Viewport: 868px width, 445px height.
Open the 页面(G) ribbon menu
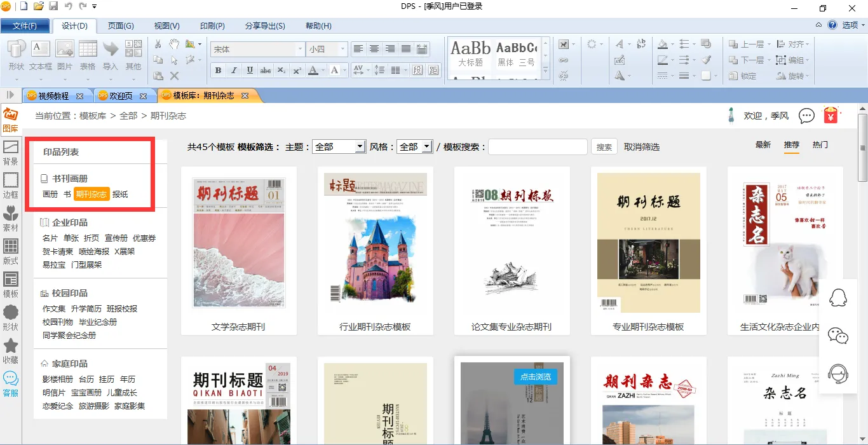pyautogui.click(x=121, y=26)
